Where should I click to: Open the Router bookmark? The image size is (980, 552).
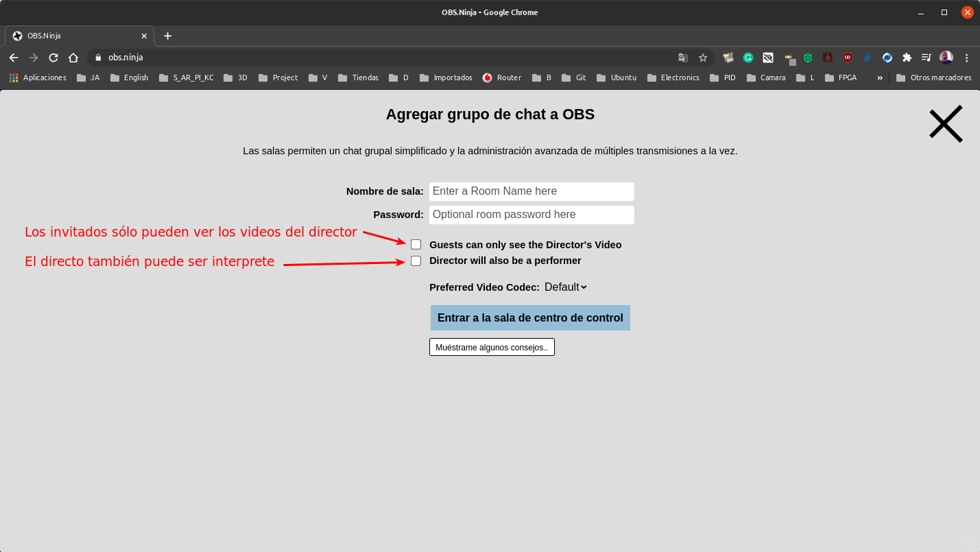click(502, 77)
